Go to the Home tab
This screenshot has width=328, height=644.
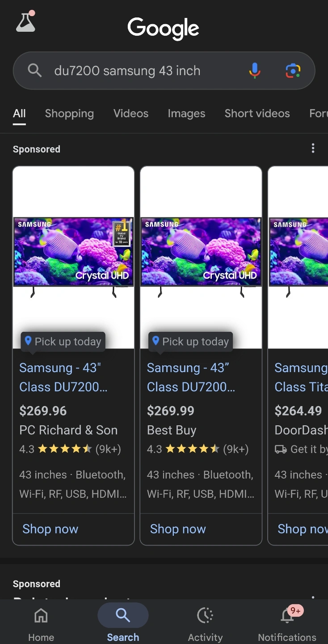pos(41,624)
